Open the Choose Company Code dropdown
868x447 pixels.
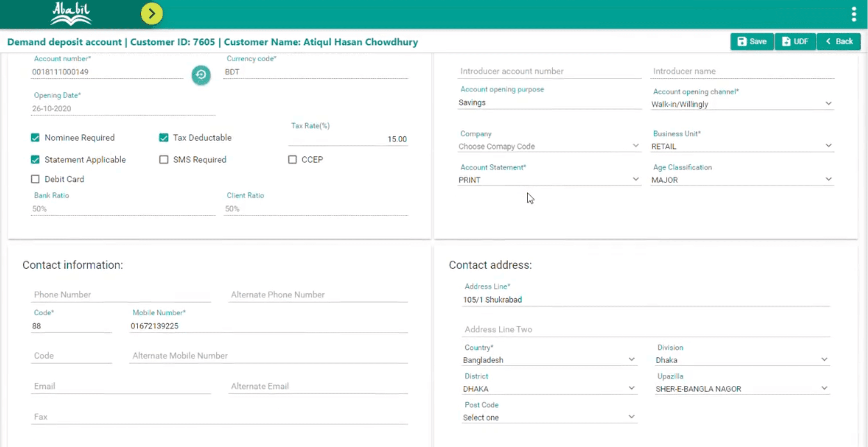[549, 146]
